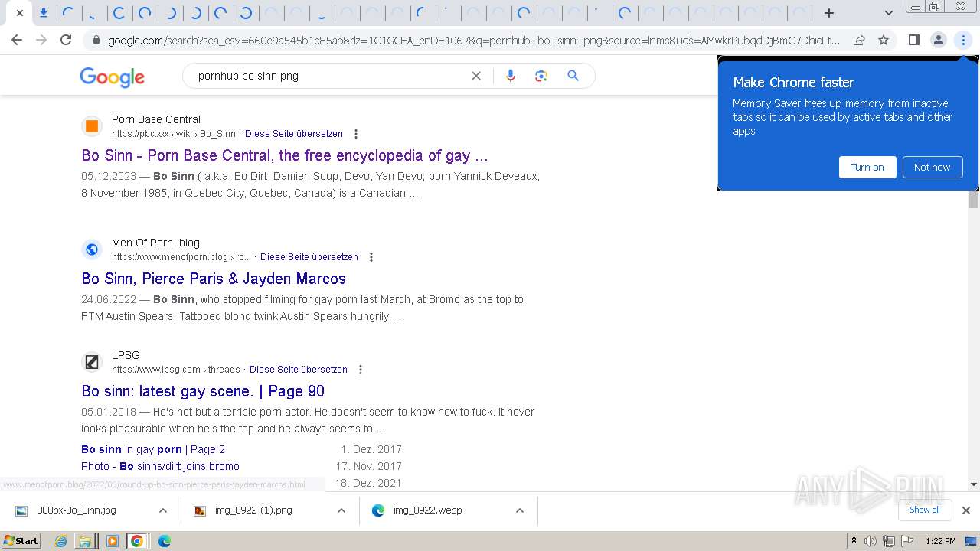The image size is (980, 551).
Task: Click the address bar URL
Action: (473, 40)
